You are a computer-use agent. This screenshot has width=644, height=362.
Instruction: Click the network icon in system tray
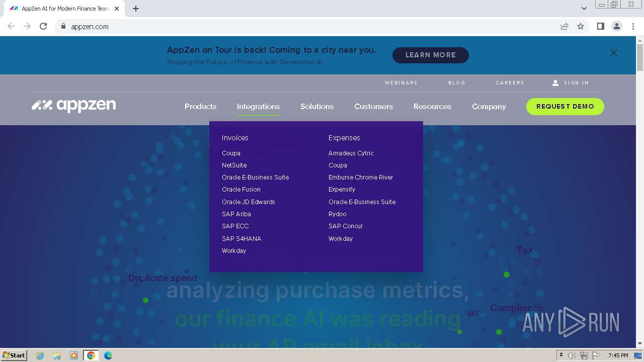tap(584, 355)
